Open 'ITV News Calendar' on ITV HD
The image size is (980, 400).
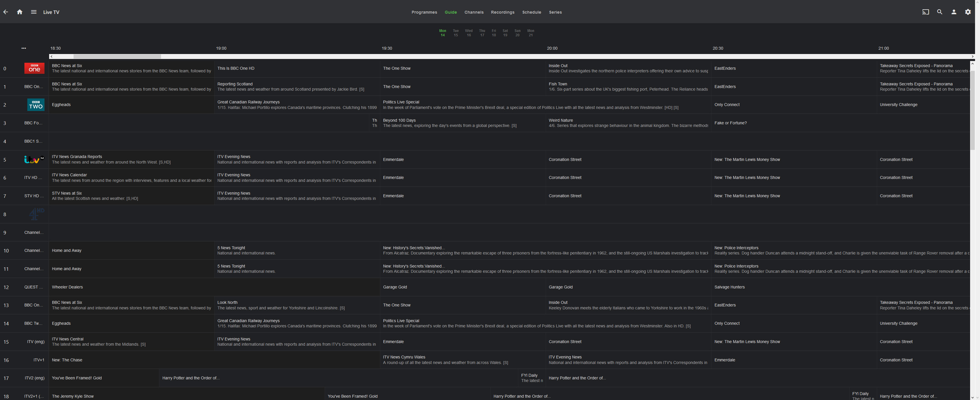(132, 177)
